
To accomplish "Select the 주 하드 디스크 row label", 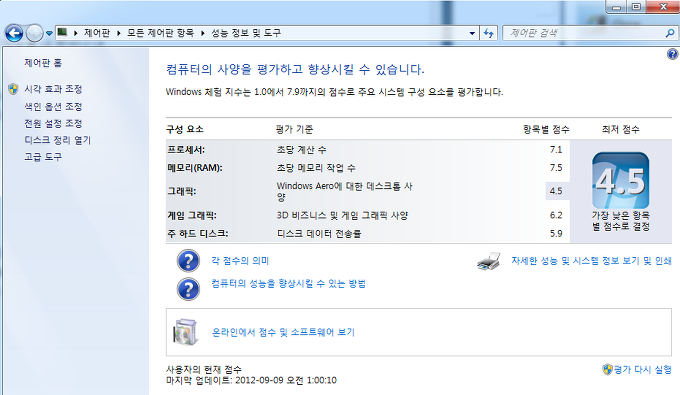I will (x=198, y=234).
